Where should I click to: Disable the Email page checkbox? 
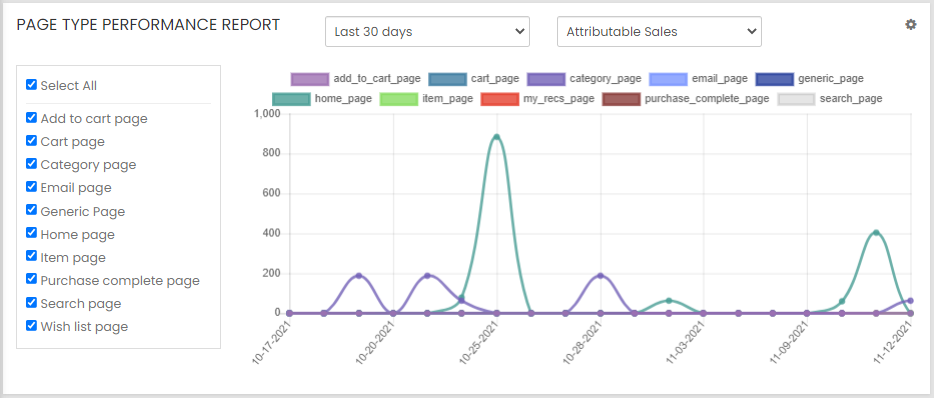click(32, 186)
